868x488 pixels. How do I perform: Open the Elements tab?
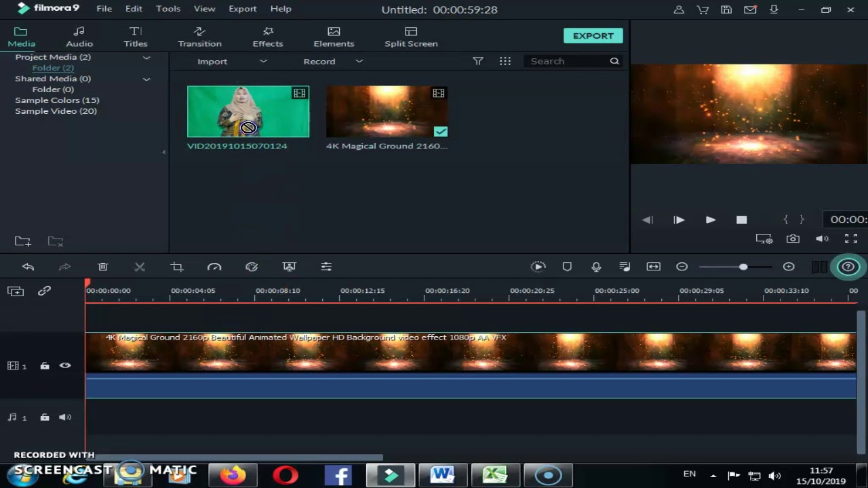coord(334,37)
